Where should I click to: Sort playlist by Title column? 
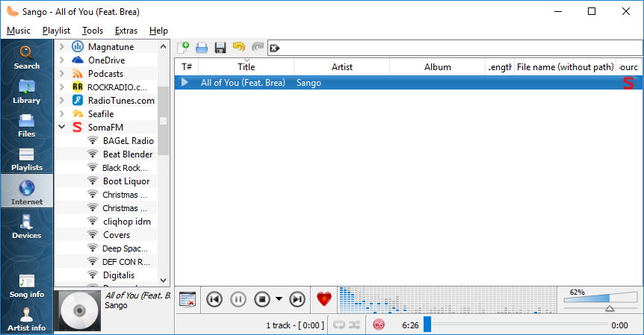coord(246,67)
